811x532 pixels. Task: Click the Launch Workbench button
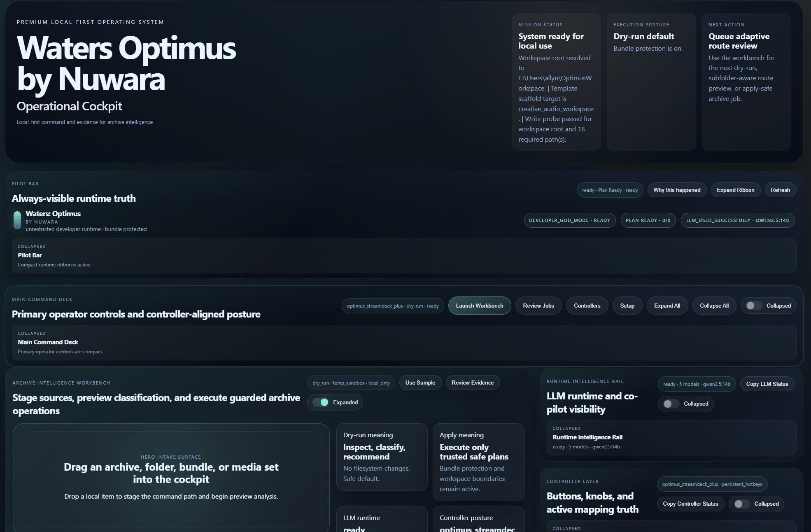(479, 306)
